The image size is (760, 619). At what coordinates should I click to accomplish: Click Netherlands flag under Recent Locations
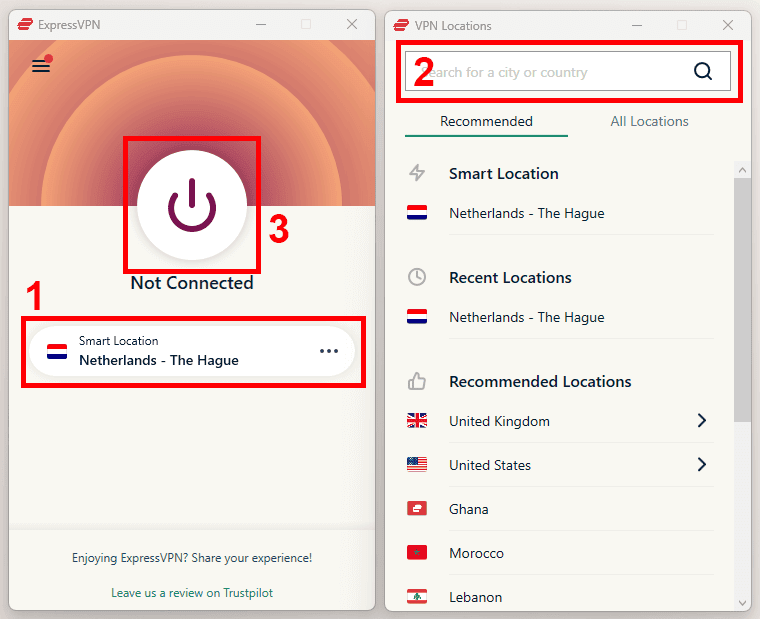click(417, 316)
